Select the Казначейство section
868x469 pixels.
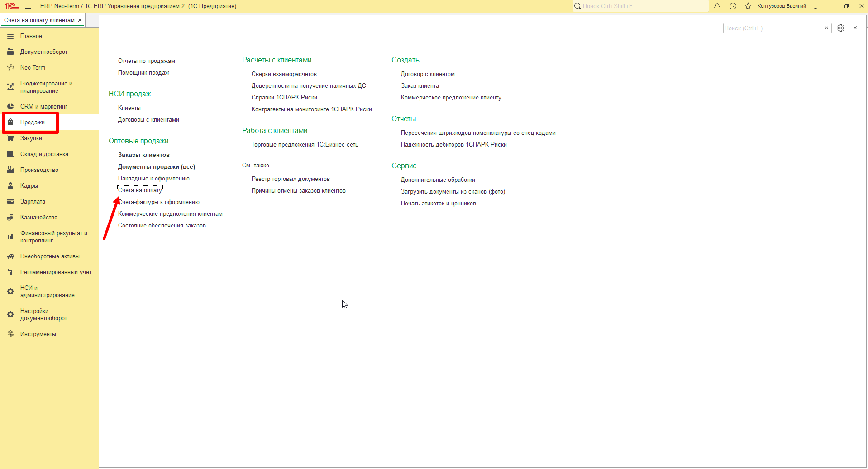coord(49,217)
